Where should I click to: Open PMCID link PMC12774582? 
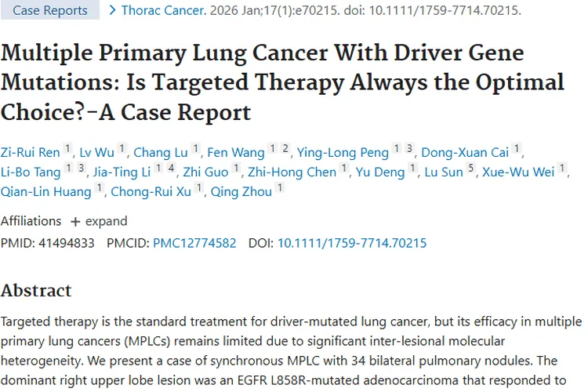pos(194,243)
